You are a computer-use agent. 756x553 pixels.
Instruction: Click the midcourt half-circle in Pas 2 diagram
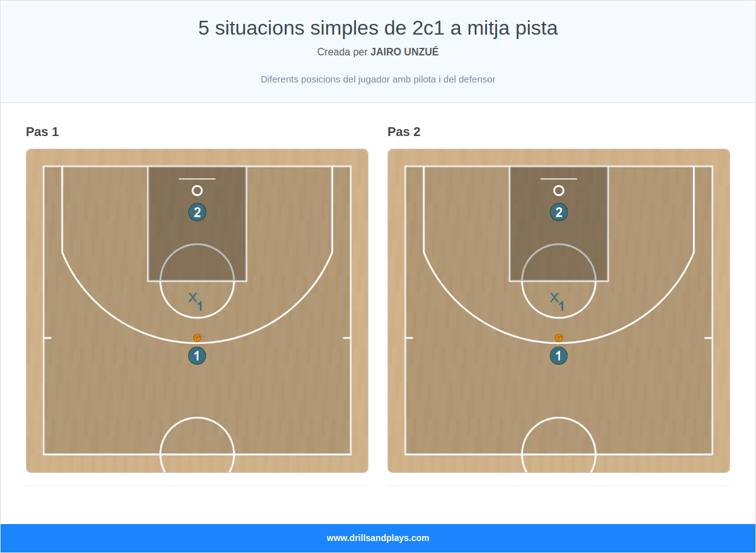pyautogui.click(x=559, y=418)
